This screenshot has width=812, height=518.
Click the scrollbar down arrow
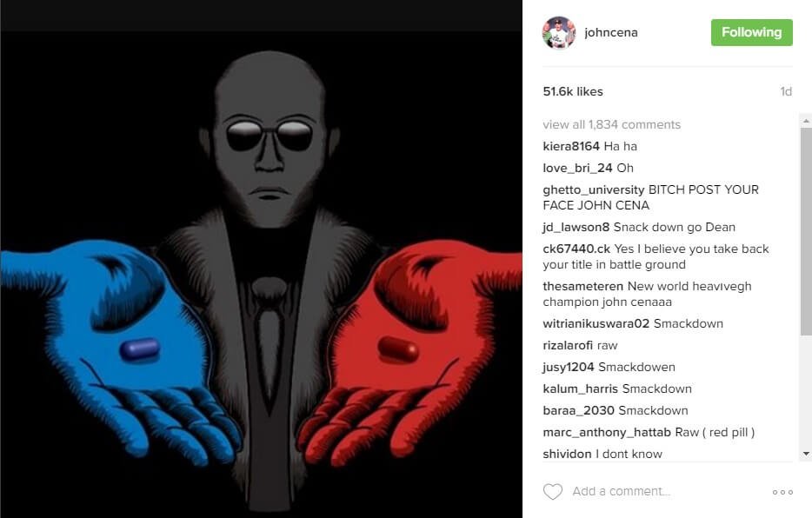(x=806, y=454)
